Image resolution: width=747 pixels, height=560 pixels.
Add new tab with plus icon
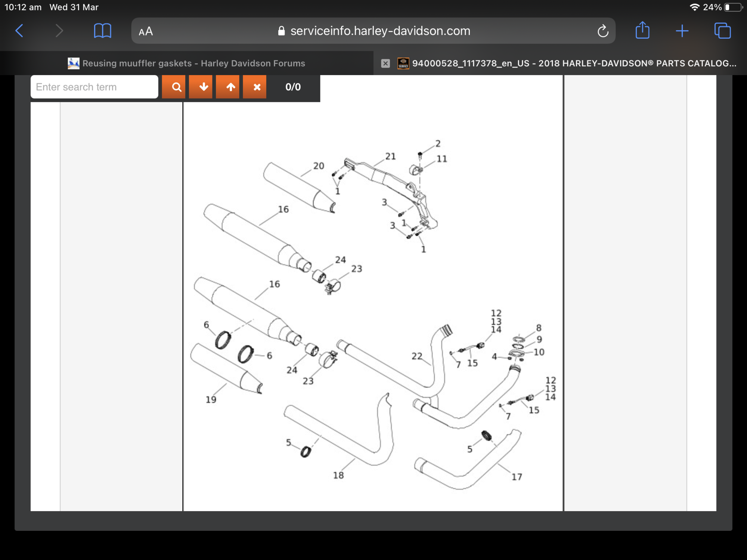tap(682, 31)
